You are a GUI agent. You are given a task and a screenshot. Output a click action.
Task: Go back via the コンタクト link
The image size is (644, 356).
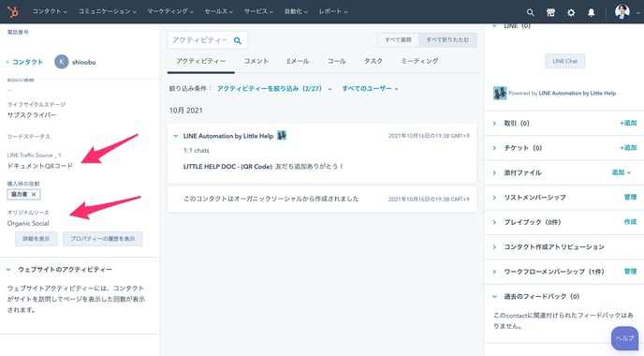pos(25,62)
